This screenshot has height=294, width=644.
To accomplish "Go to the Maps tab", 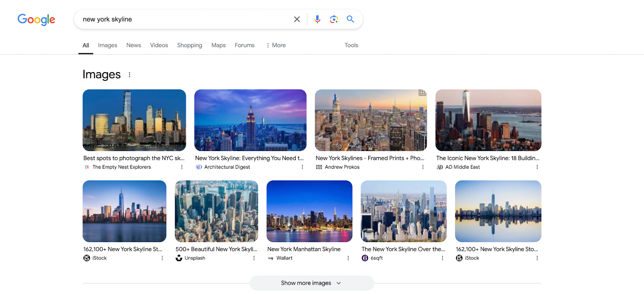I will pyautogui.click(x=219, y=46).
